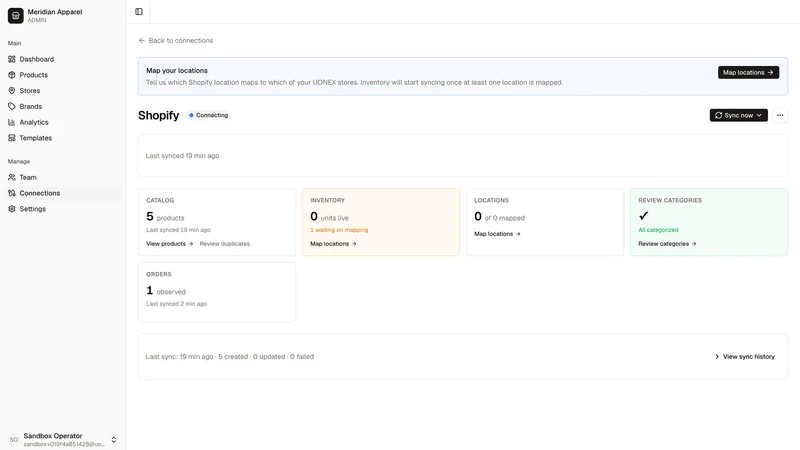The width and height of the screenshot is (800, 450).
Task: Click the Connections plug icon
Action: coord(12,193)
